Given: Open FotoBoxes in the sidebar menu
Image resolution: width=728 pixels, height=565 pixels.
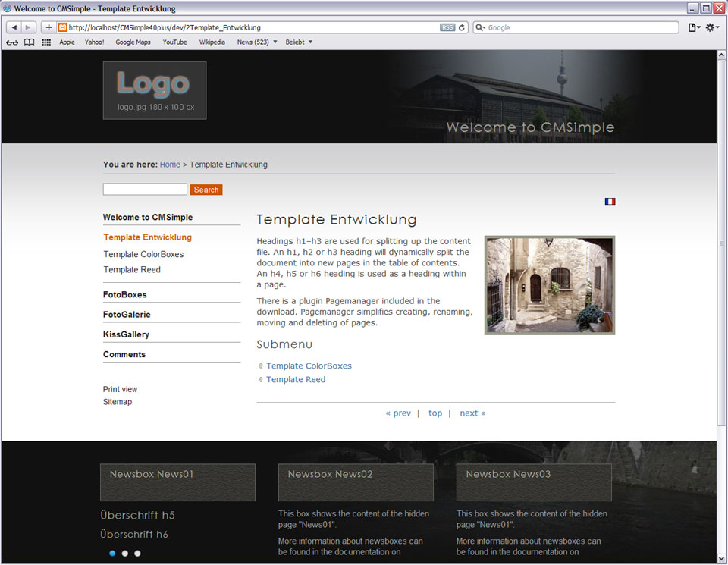Looking at the screenshot, I should [x=125, y=294].
